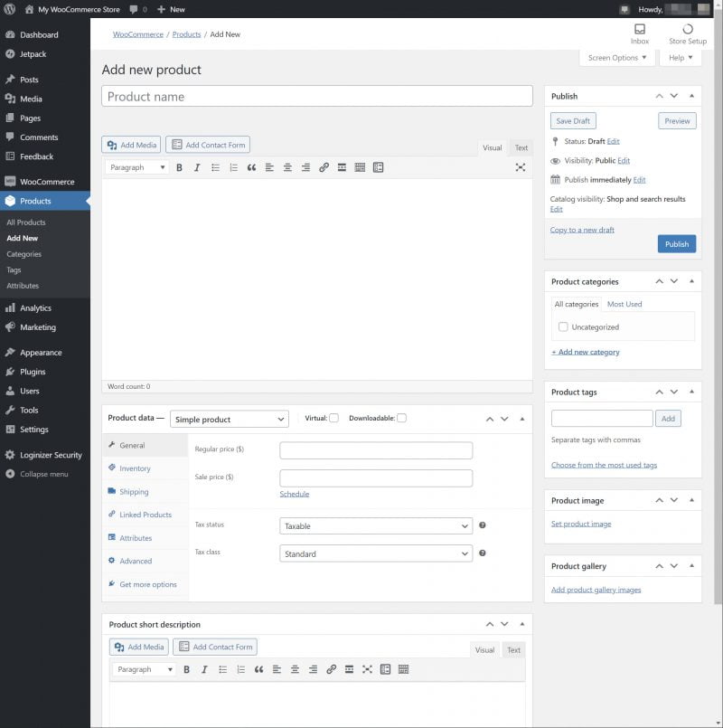Open the Paragraph style selector
723x728 pixels.
136,167
